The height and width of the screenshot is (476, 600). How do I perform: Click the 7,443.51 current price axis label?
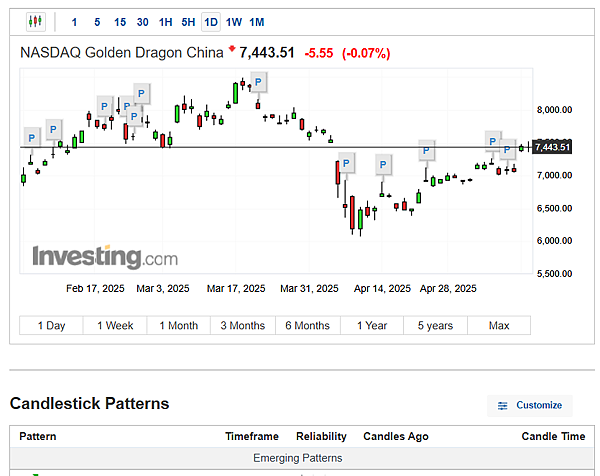[x=553, y=148]
